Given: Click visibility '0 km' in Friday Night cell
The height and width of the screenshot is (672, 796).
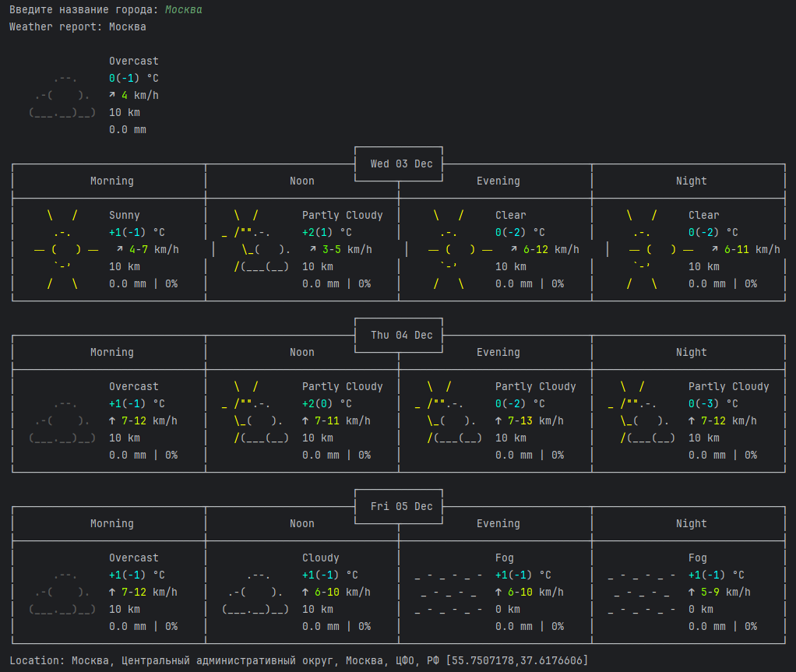Looking at the screenshot, I should [700, 609].
